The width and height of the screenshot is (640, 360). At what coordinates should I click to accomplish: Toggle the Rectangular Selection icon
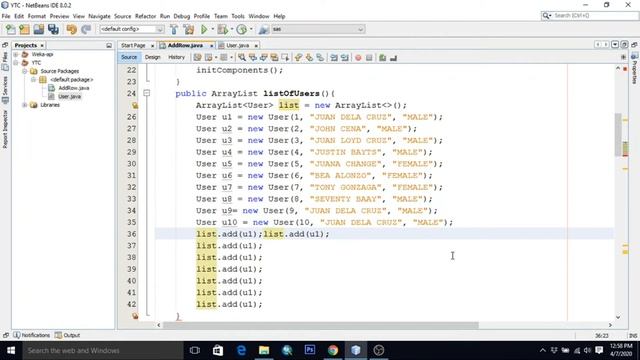click(x=285, y=58)
